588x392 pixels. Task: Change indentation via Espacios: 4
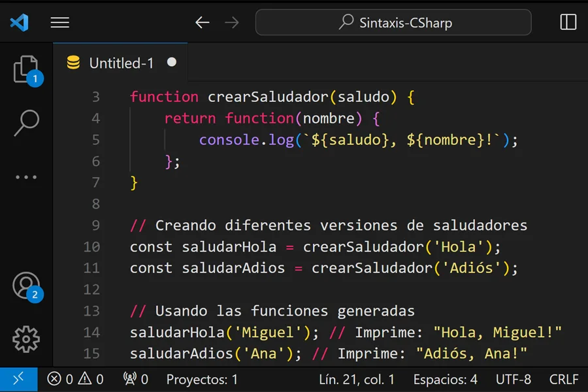445,379
